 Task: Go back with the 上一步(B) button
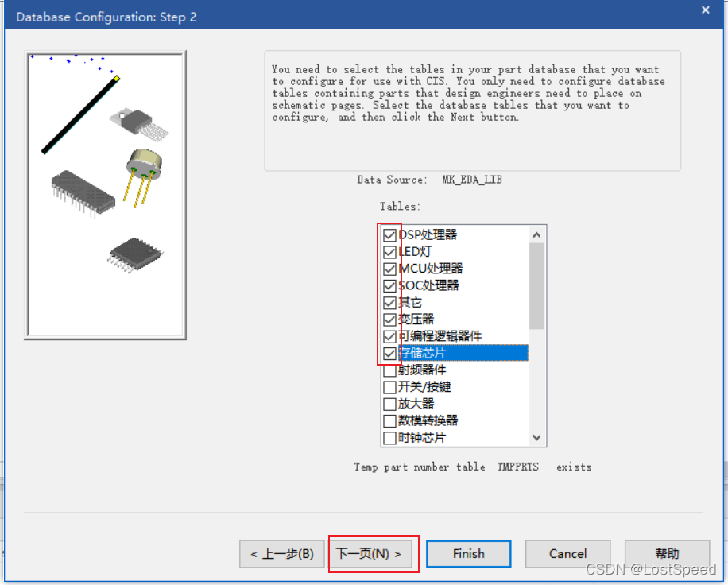pos(282,554)
